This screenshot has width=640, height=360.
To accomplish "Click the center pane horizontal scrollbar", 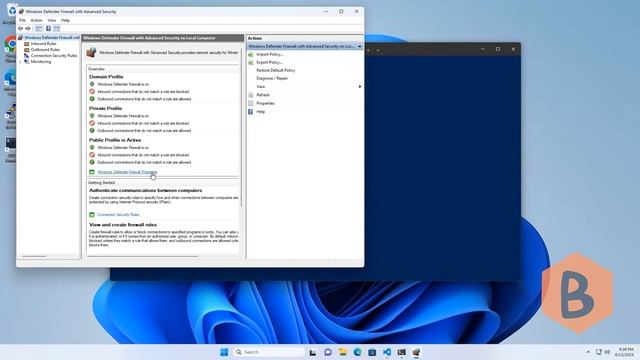I will 143,257.
